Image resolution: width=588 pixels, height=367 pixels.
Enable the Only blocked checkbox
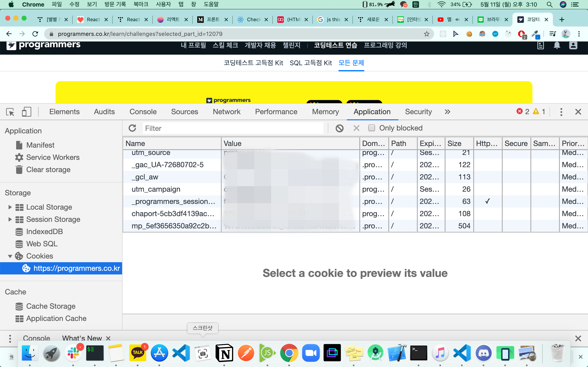click(372, 128)
